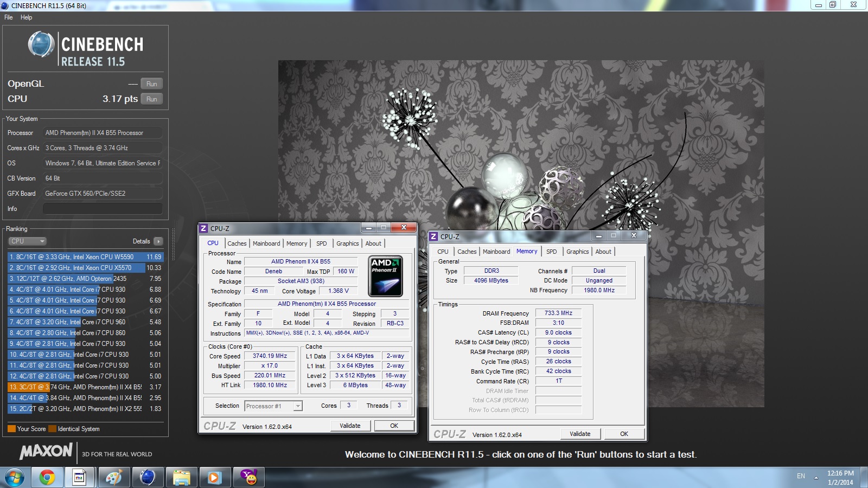Click the ranking Details arrow button
Image resolution: width=868 pixels, height=488 pixels.
click(x=158, y=241)
